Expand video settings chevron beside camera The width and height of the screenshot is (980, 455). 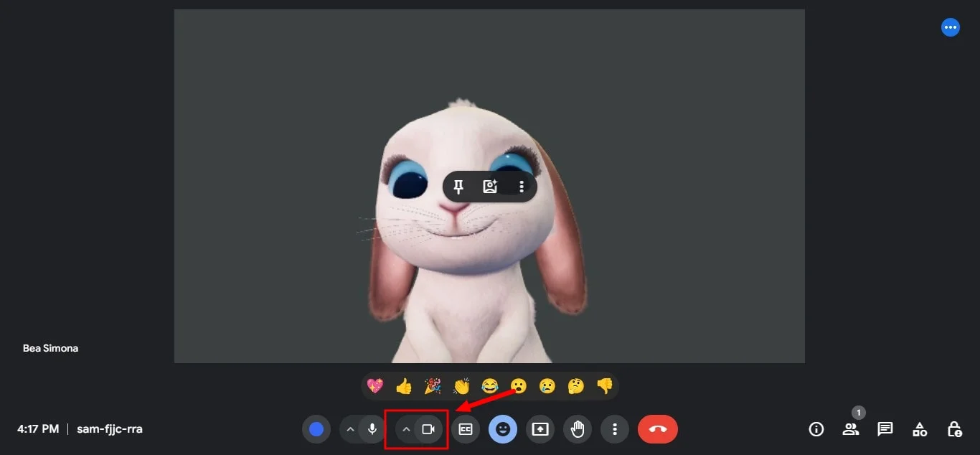[x=406, y=430]
